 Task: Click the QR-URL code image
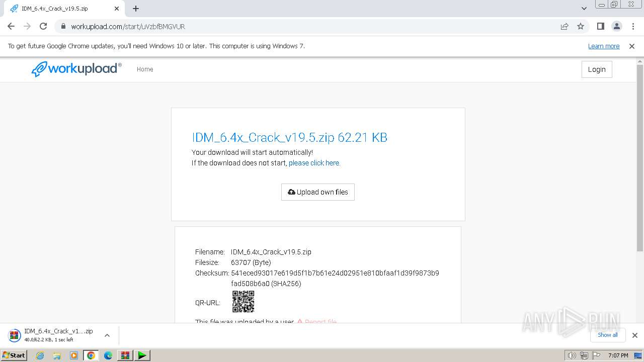pos(243,302)
